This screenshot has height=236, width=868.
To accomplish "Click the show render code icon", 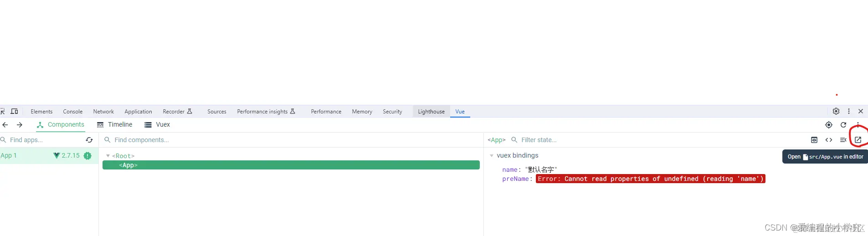I will click(x=843, y=140).
